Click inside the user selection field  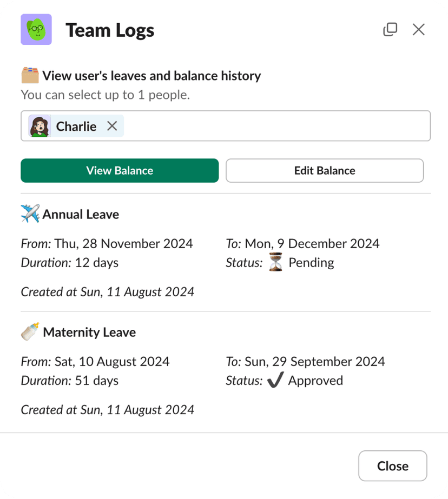[276, 126]
